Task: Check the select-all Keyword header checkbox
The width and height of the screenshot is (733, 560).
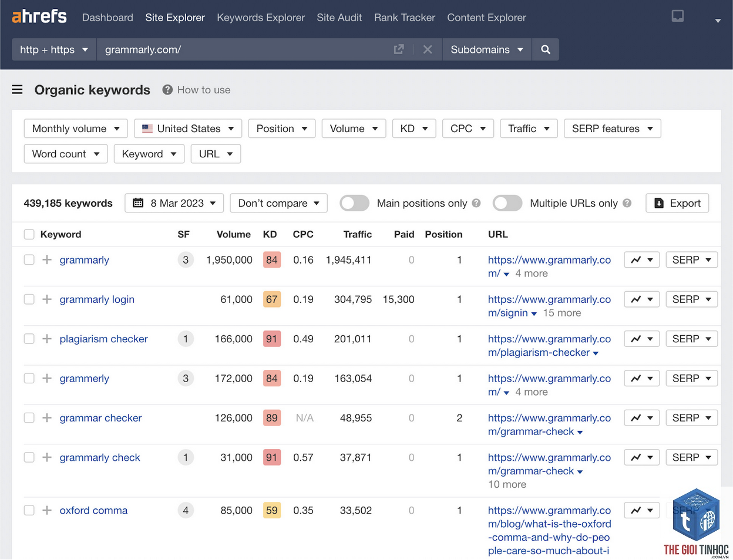Action: coord(29,234)
